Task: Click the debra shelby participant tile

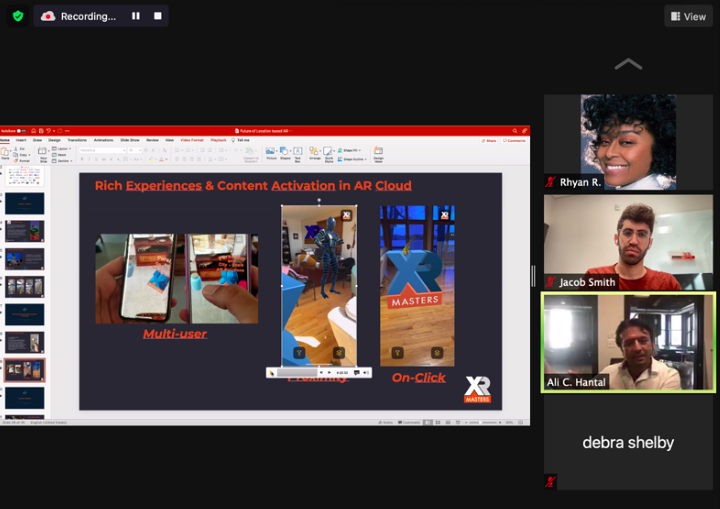Action: (629, 442)
